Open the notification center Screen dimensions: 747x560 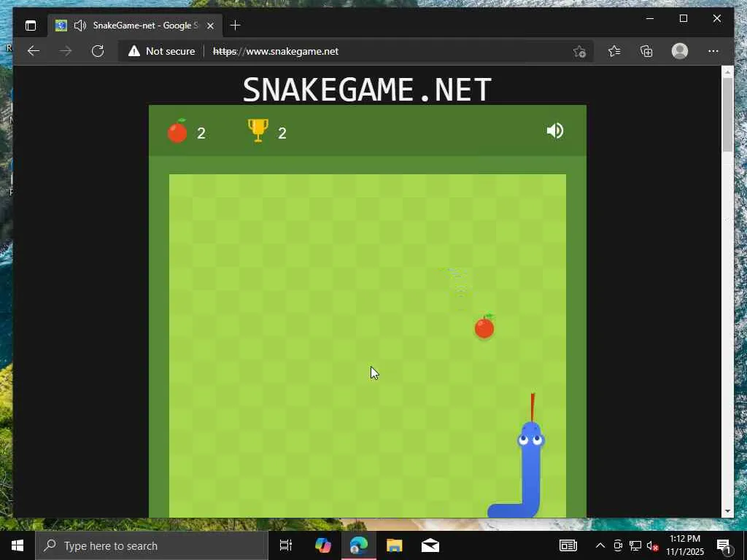(x=724, y=545)
